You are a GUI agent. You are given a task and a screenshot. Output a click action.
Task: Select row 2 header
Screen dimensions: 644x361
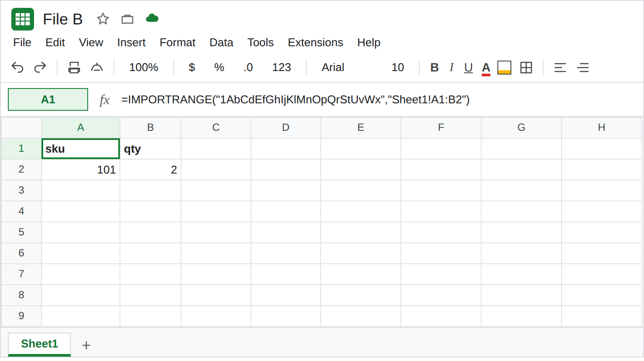click(21, 170)
